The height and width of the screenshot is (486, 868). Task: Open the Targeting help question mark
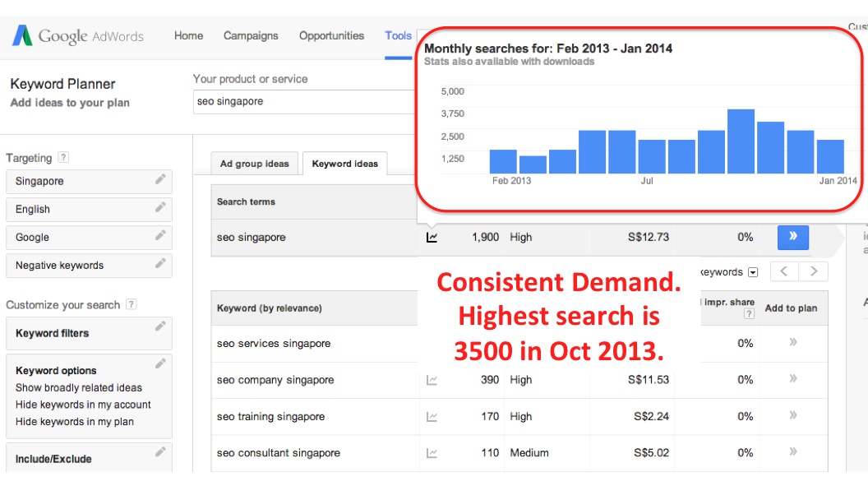pos(63,158)
